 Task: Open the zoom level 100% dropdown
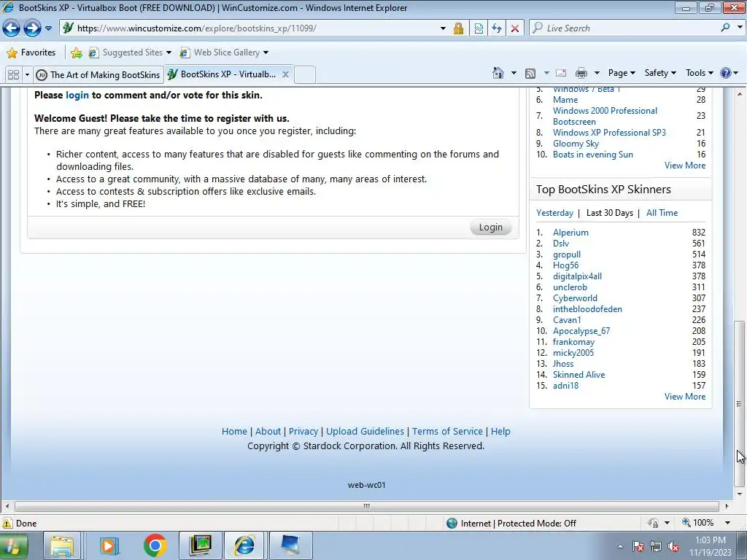click(x=728, y=523)
